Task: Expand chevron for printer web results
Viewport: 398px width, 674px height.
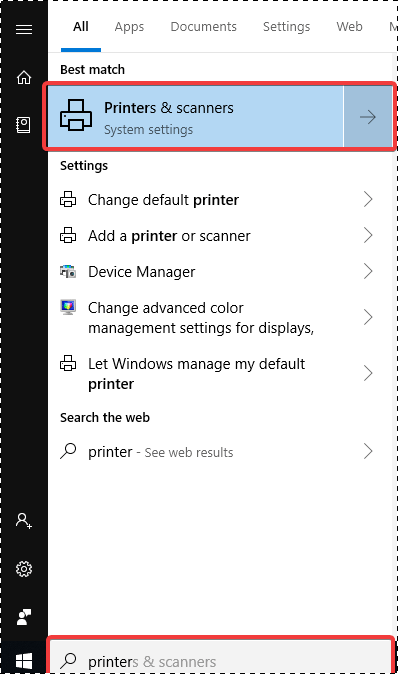Action: (x=368, y=451)
